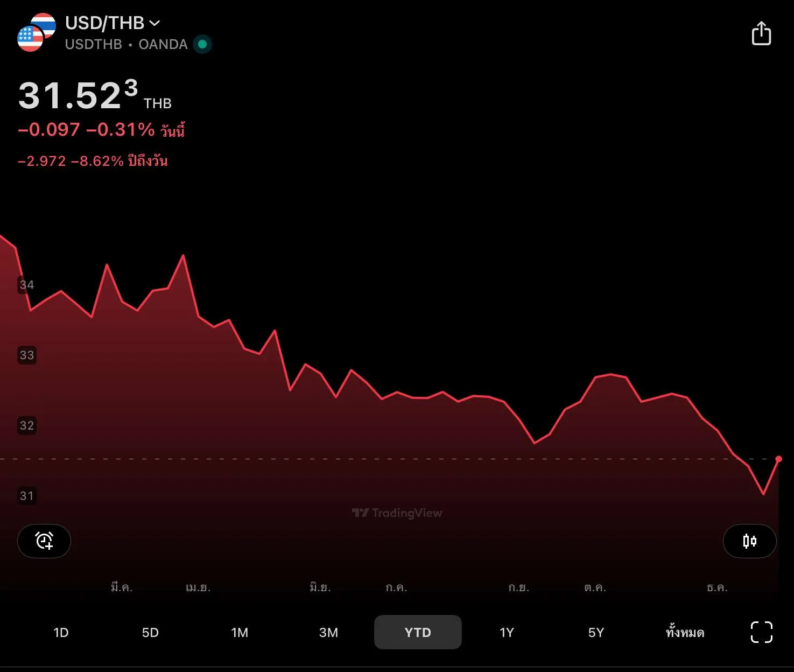Select the ทั้งหมด (all) time range
This screenshot has width=794, height=672.
pos(685,632)
